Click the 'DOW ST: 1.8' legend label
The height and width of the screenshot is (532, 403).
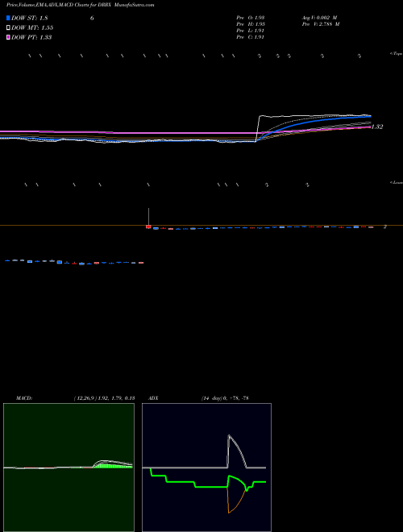tap(30, 18)
